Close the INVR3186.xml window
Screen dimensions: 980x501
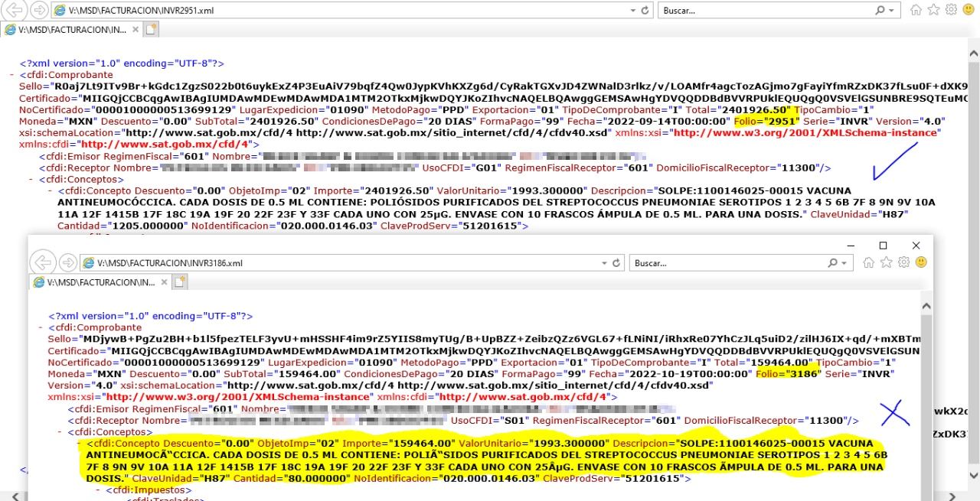pyautogui.click(x=916, y=246)
